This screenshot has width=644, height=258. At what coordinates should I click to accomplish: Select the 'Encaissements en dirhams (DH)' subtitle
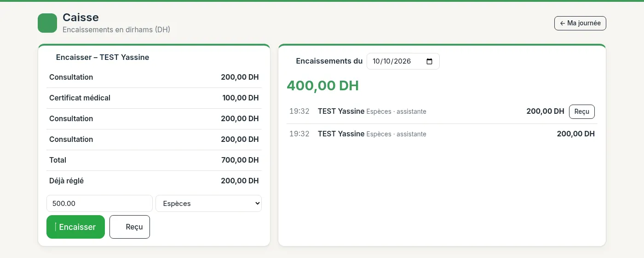tap(116, 29)
